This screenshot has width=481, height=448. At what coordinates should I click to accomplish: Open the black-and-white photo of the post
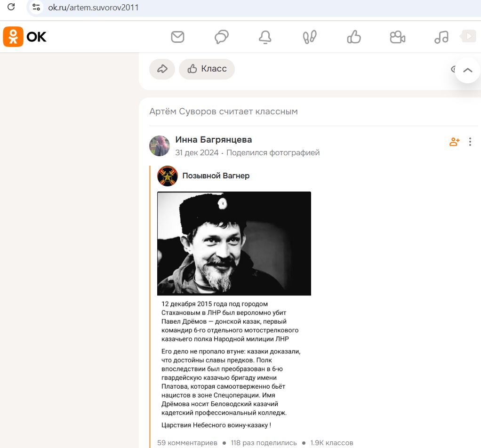click(x=234, y=243)
